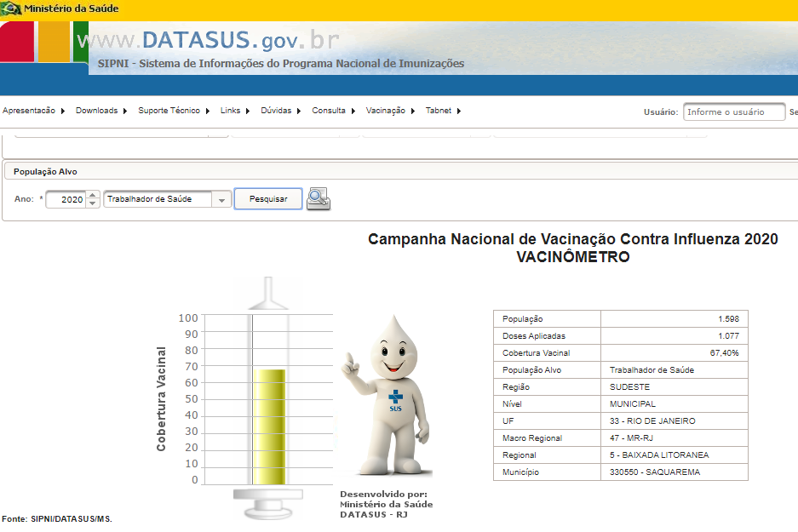The width and height of the screenshot is (798, 532).
Task: Open the Tabnet menu
Action: 443,111
